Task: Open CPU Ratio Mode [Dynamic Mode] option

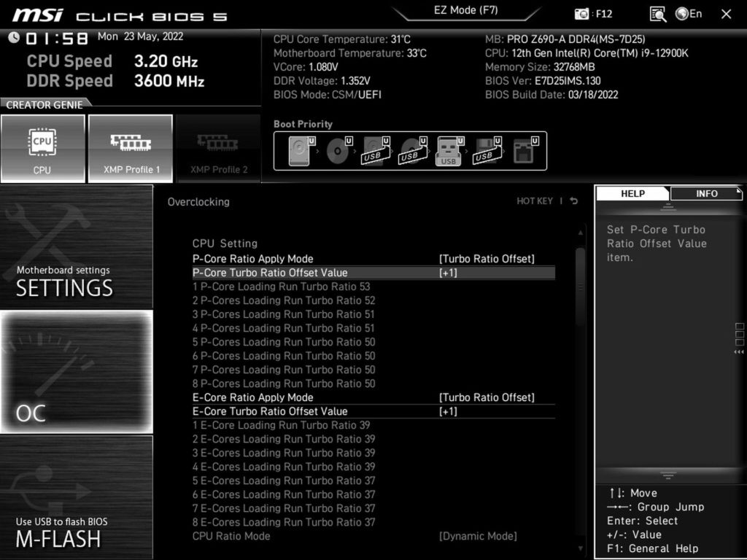Action: tap(478, 536)
